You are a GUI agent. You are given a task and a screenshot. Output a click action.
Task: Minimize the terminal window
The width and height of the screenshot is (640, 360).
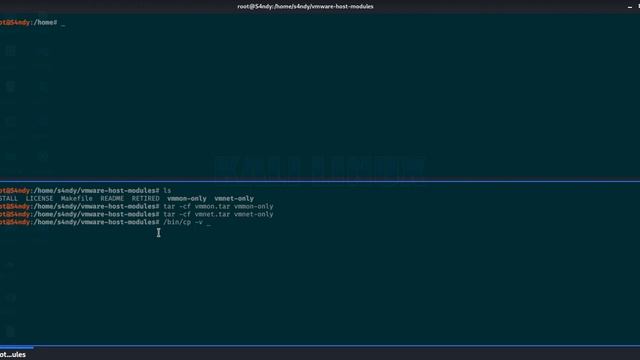(629, 7)
